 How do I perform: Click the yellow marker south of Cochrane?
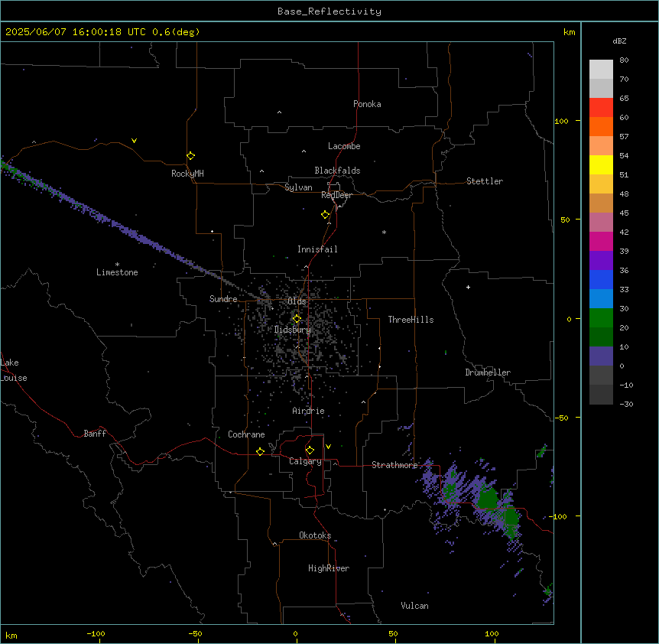pyautogui.click(x=260, y=451)
